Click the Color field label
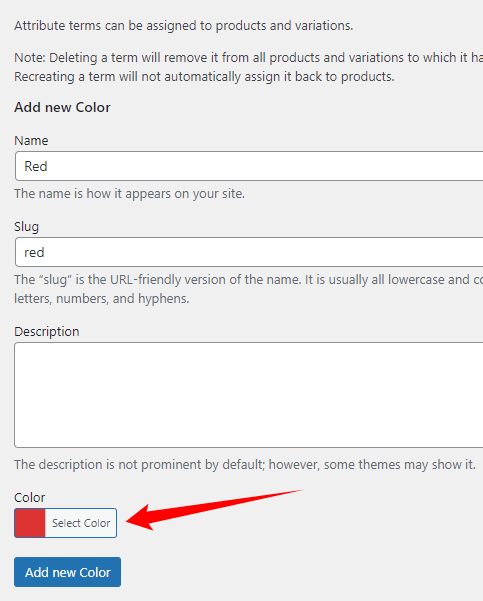The width and height of the screenshot is (483, 601). coord(30,498)
